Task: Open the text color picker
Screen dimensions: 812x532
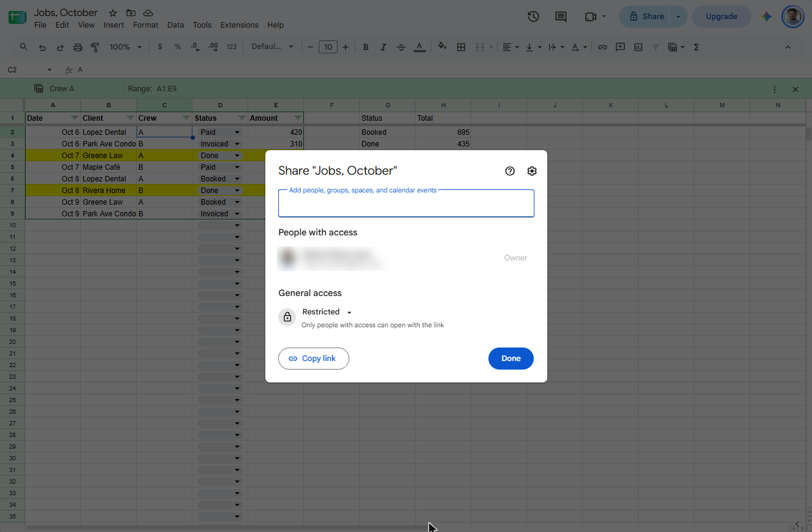Action: pyautogui.click(x=419, y=47)
